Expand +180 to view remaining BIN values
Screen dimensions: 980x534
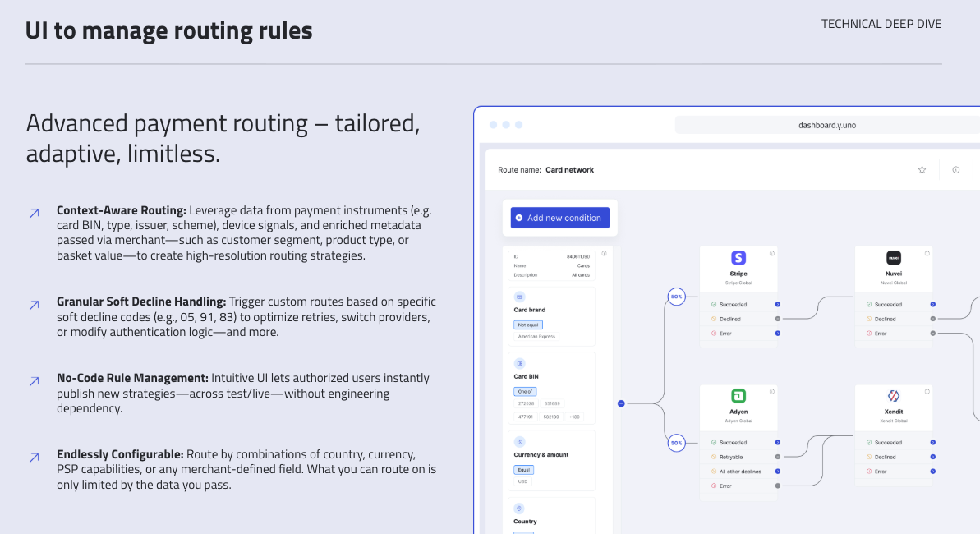click(573, 417)
